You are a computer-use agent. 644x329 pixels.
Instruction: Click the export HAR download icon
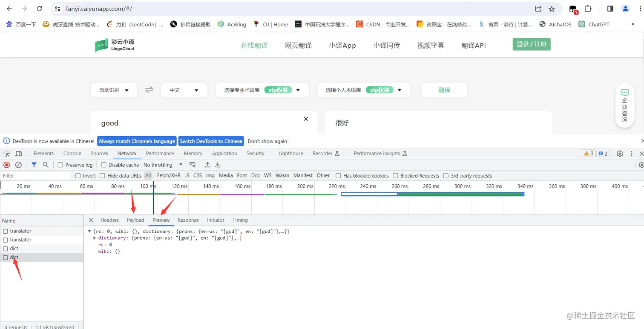218,165
